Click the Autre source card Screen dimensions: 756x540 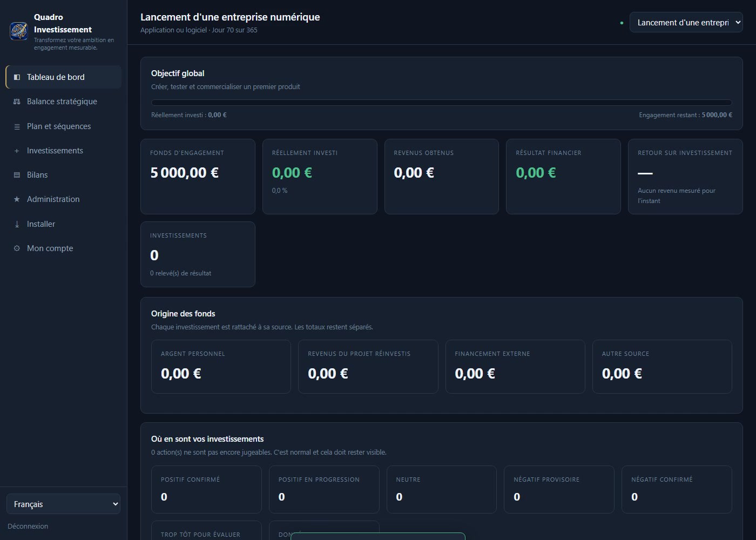click(662, 367)
